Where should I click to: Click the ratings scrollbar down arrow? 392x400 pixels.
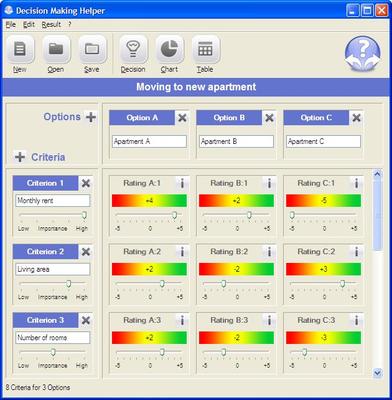click(x=377, y=373)
